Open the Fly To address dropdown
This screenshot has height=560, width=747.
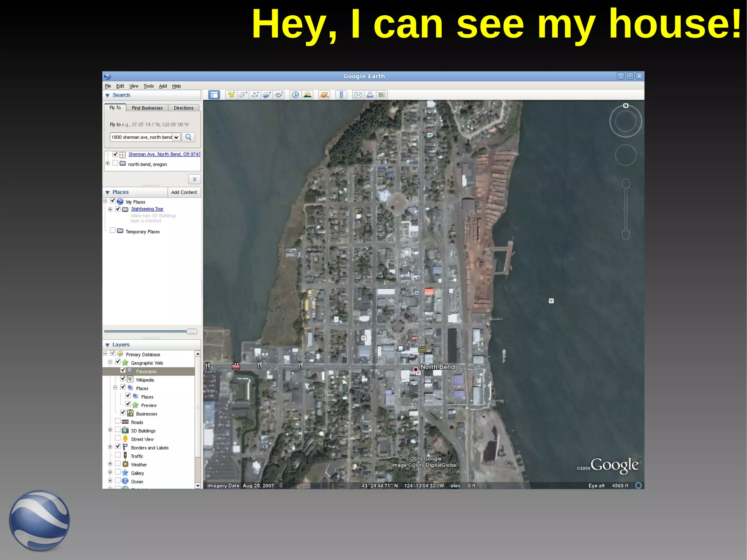point(177,138)
